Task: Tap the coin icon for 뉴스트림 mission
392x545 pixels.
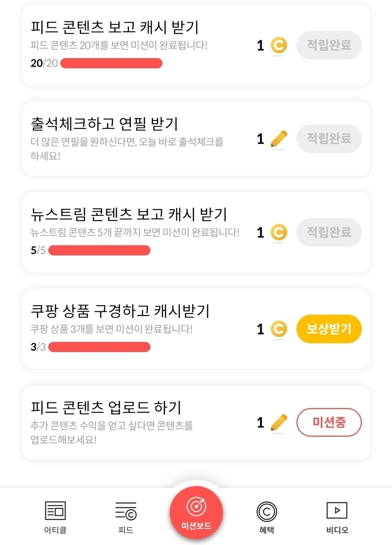Action: click(x=279, y=232)
